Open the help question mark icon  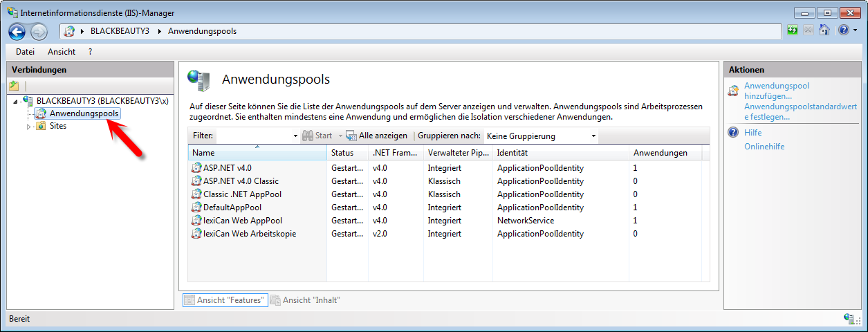coord(843,30)
